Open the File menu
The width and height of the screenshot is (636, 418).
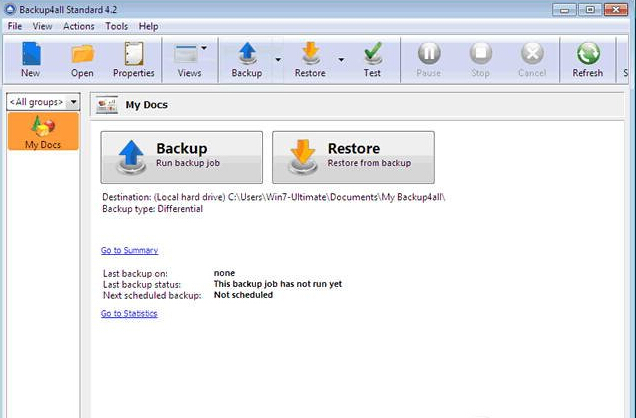point(15,26)
